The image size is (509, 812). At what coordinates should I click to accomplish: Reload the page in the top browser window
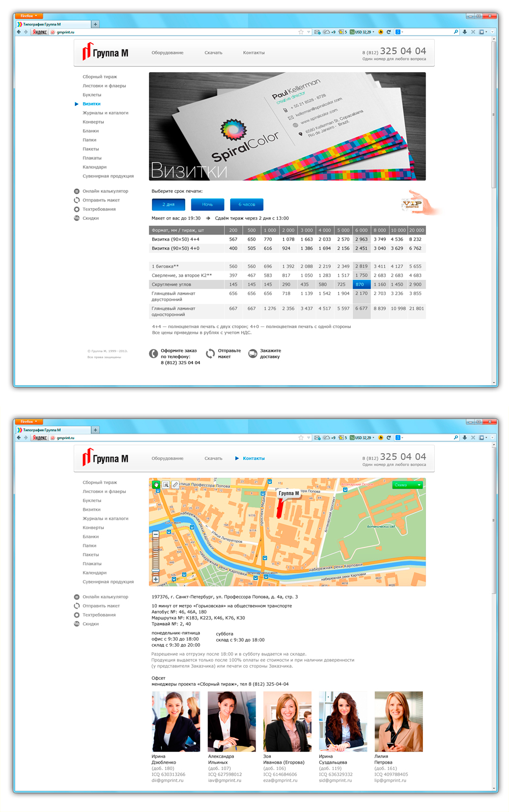click(x=389, y=32)
